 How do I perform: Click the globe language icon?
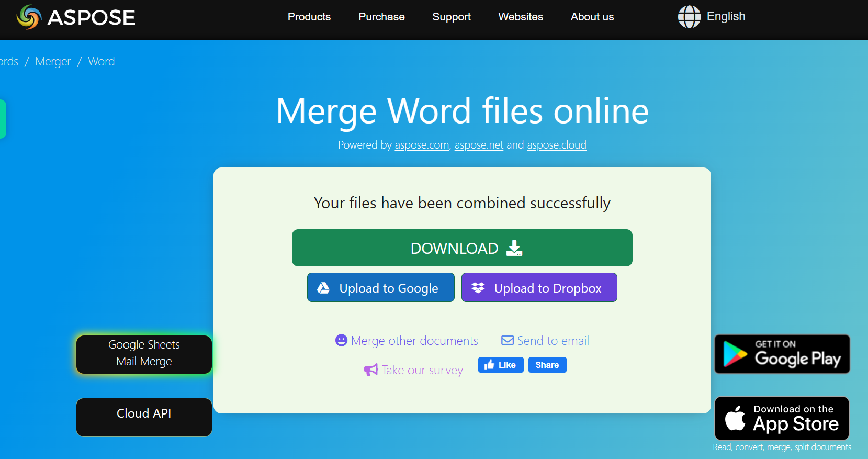pyautogui.click(x=689, y=17)
